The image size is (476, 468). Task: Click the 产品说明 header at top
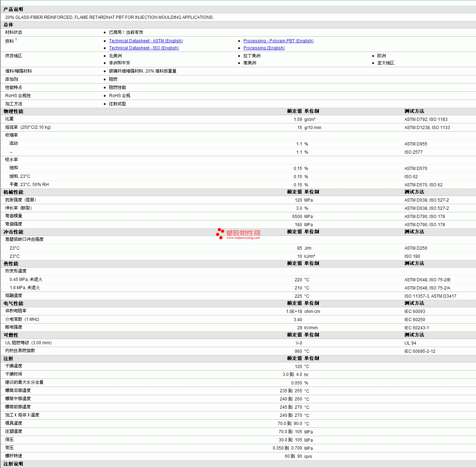14,9
